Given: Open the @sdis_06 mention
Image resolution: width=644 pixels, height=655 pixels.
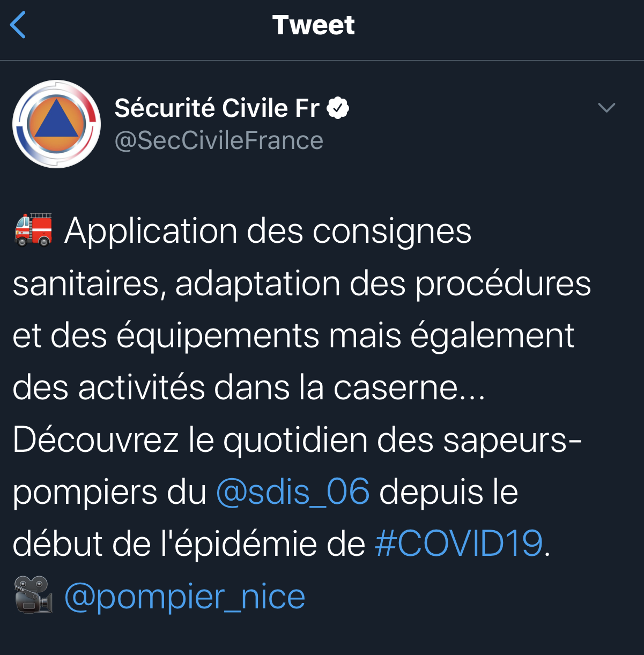Looking at the screenshot, I should [x=293, y=492].
